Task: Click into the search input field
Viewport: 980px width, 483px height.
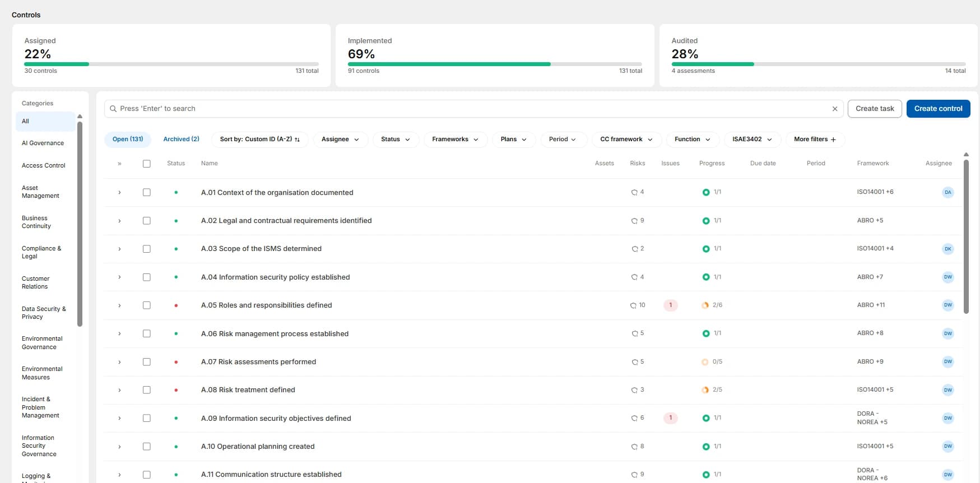Action: coord(473,109)
